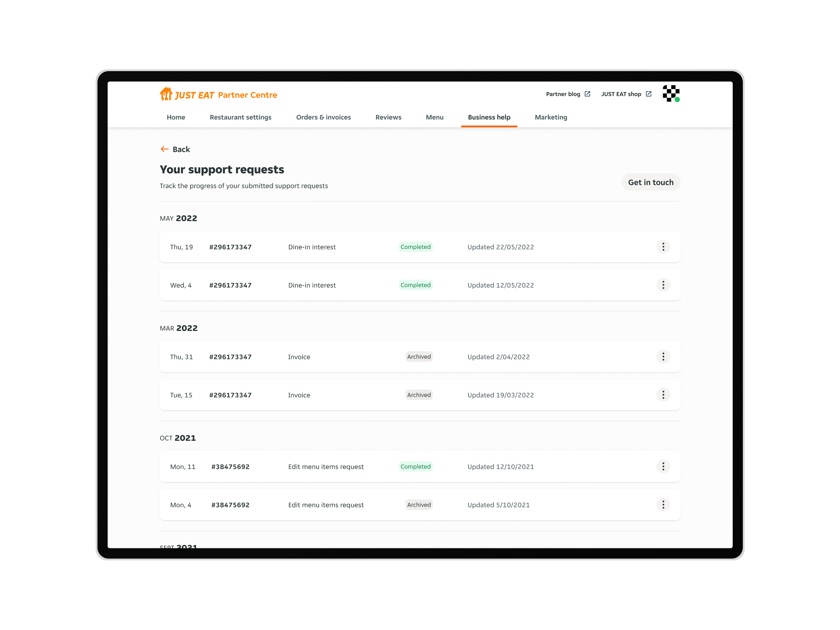Expand options for the Mon, 11 edit menu request
The height and width of the screenshot is (630, 840).
663,466
